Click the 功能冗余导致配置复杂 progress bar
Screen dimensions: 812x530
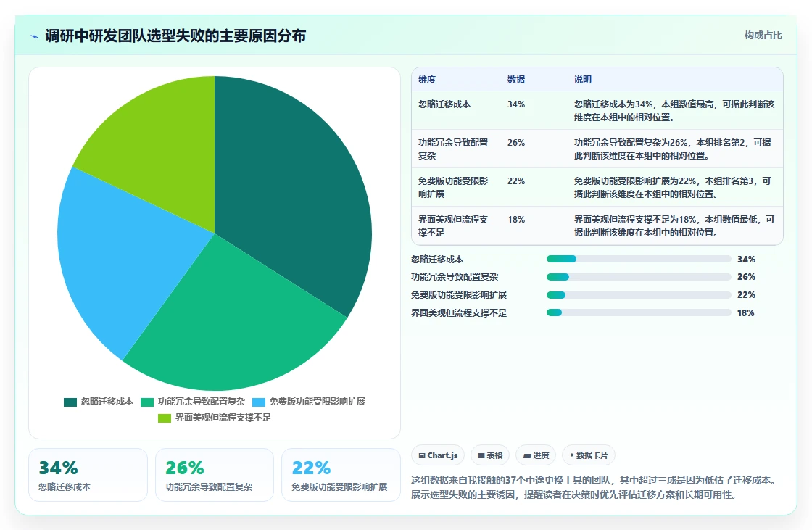pos(639,277)
